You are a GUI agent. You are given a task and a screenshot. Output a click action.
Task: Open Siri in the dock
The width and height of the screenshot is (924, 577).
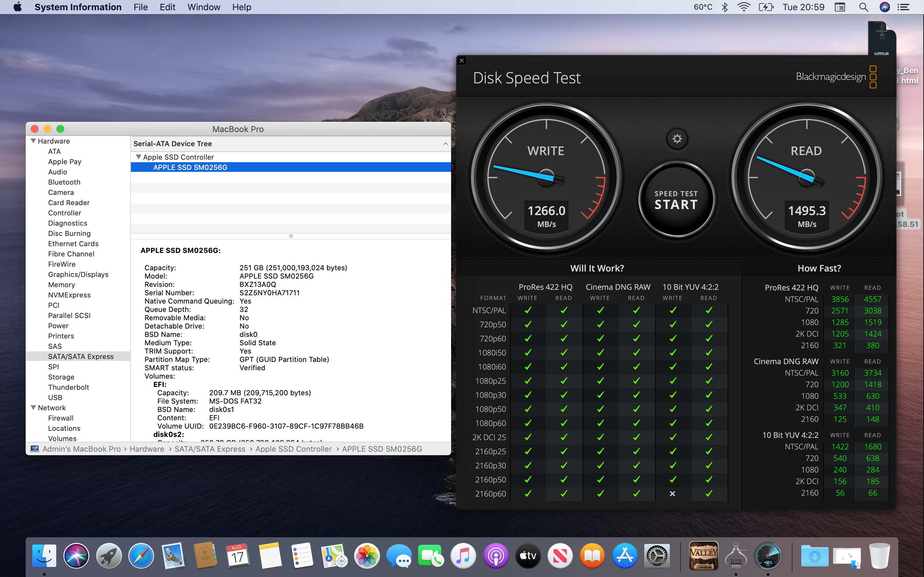point(76,556)
